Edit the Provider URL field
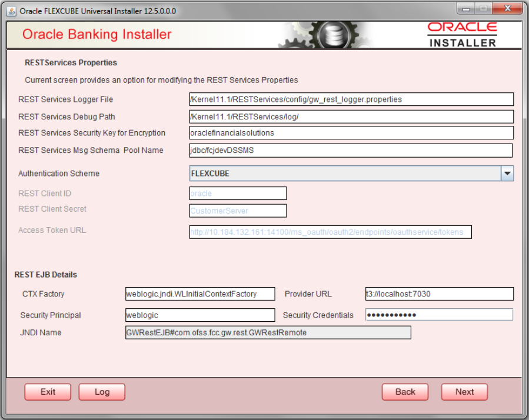Image resolution: width=529 pixels, height=420 pixels. [x=439, y=294]
